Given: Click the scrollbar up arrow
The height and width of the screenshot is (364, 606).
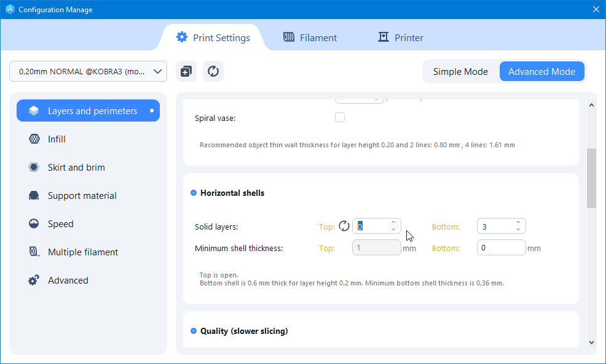Looking at the screenshot, I should [x=591, y=105].
